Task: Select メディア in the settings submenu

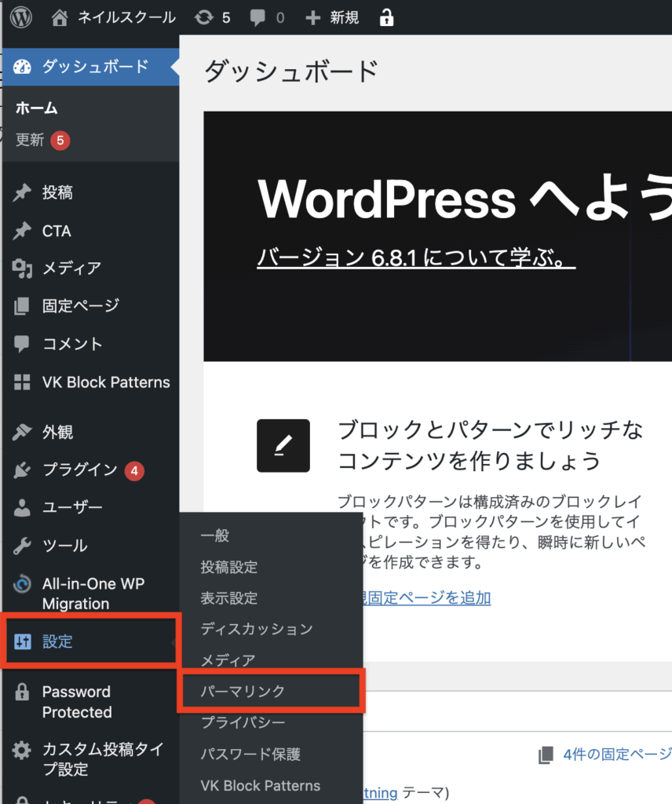Action: click(x=228, y=660)
